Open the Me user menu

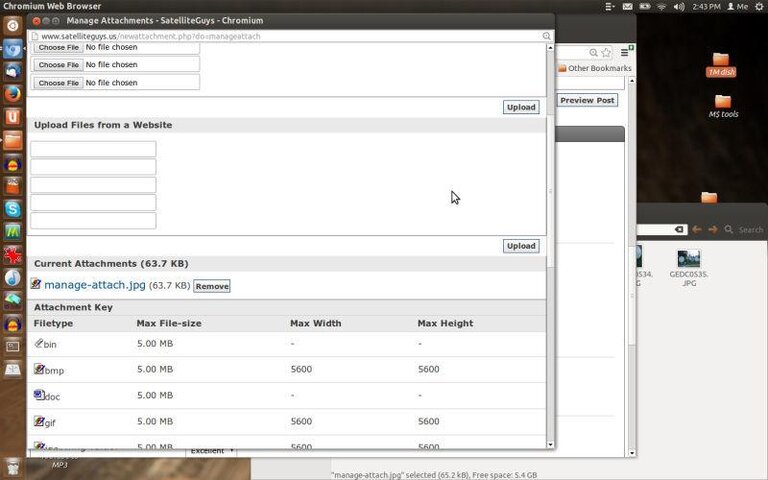[x=738, y=6]
